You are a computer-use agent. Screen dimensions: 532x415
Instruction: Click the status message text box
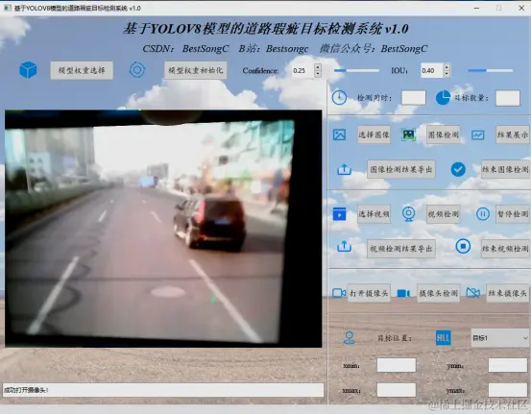click(163, 390)
